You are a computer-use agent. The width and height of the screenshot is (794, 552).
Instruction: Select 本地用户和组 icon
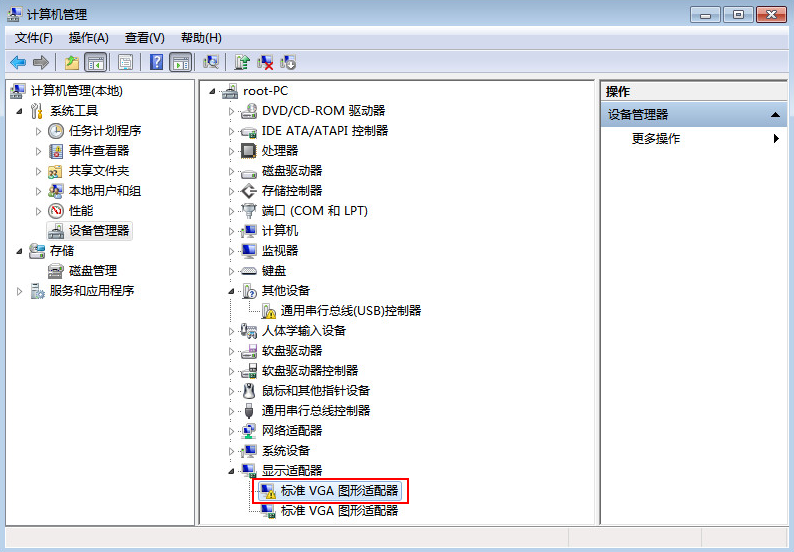(56, 191)
